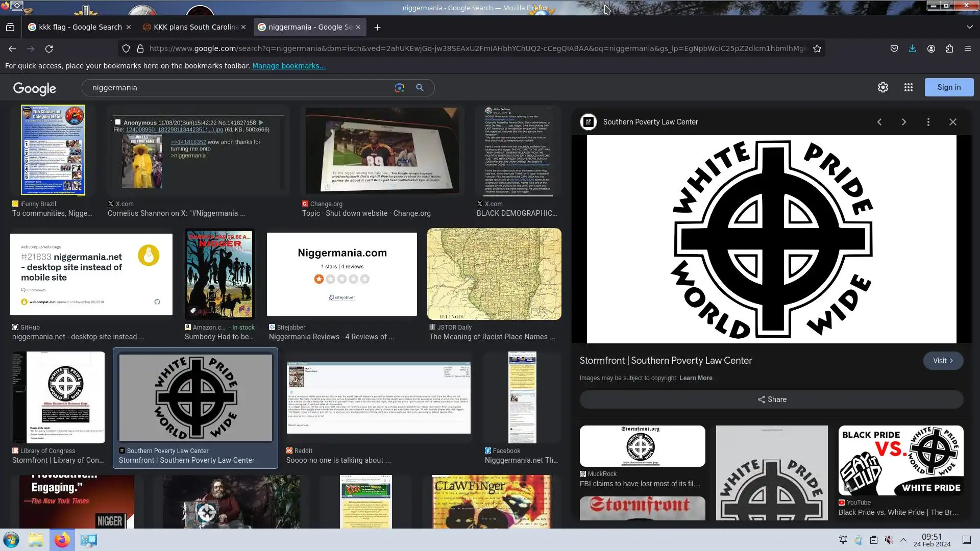Click the Visit button in preview panel

click(942, 361)
